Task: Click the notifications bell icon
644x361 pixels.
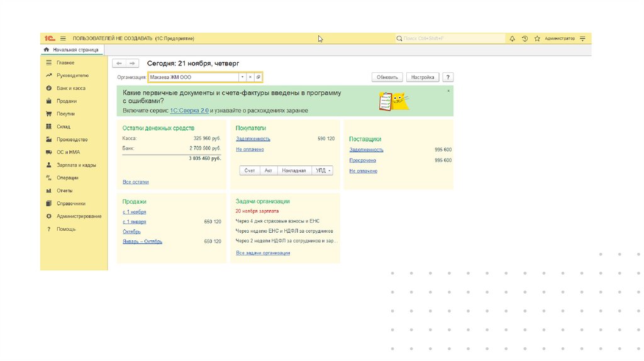Action: click(x=512, y=38)
